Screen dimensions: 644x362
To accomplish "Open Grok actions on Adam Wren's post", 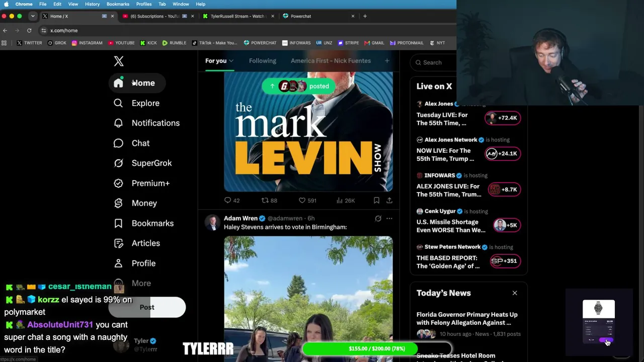I will pyautogui.click(x=378, y=218).
